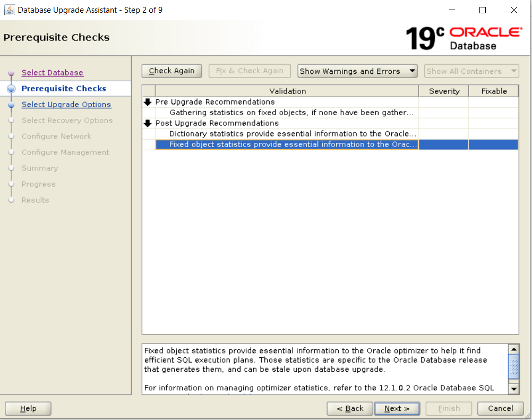Screen dimensions: 532x420
Task: Go to Select Upgrade Options step
Action: pyautogui.click(x=66, y=105)
